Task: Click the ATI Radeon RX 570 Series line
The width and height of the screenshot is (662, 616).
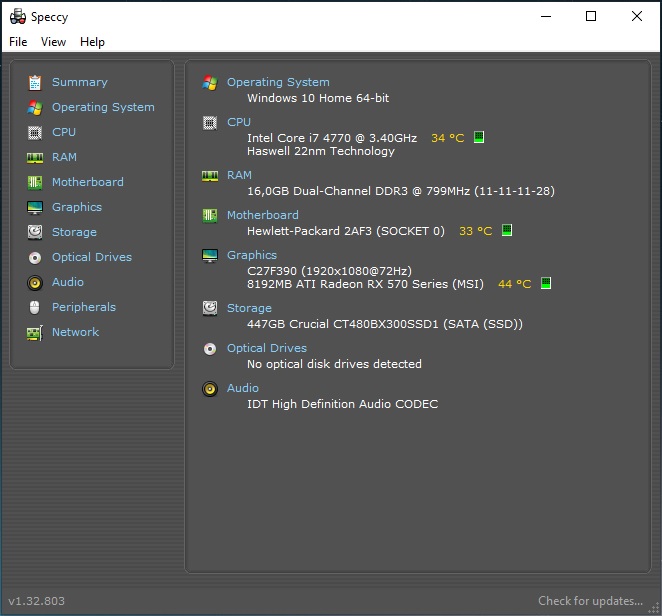Action: click(365, 284)
